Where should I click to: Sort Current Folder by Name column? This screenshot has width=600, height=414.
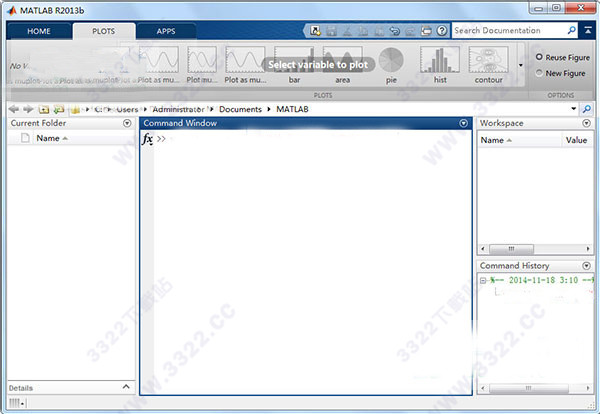pyautogui.click(x=52, y=138)
